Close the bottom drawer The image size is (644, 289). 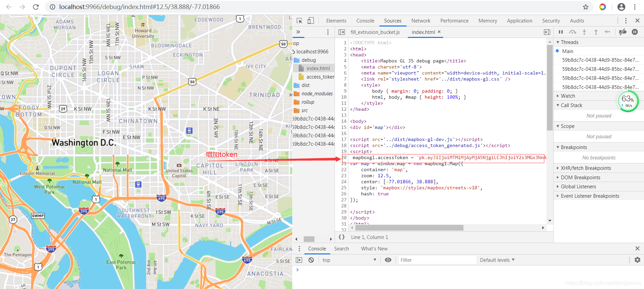(637, 248)
